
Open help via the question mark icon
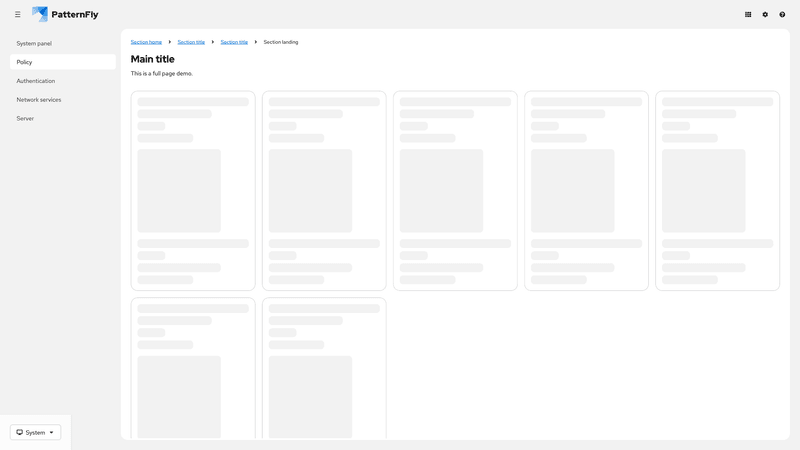(782, 15)
